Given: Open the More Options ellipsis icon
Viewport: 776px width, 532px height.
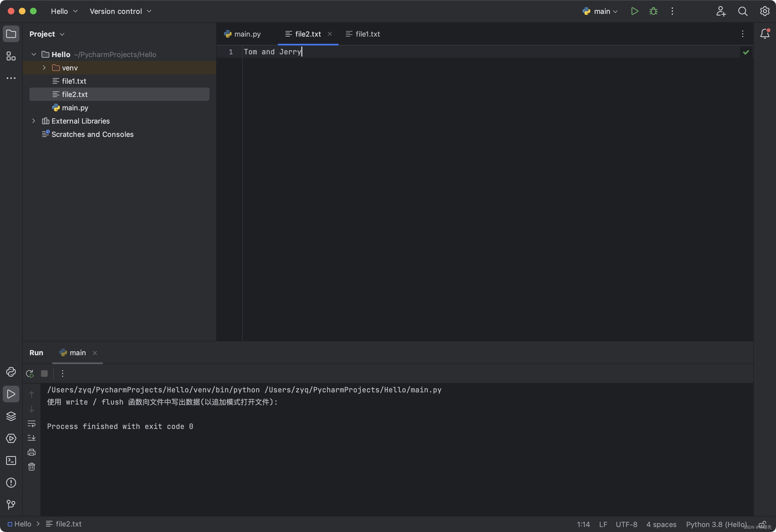Looking at the screenshot, I should (672, 11).
